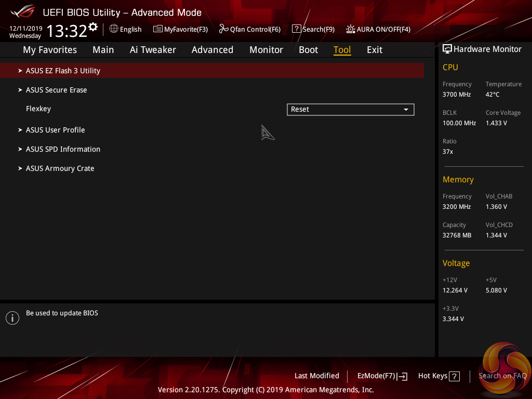532x399 pixels.
Task: Select ASUS EZ Flash 3 Utility entry
Action: click(212, 71)
